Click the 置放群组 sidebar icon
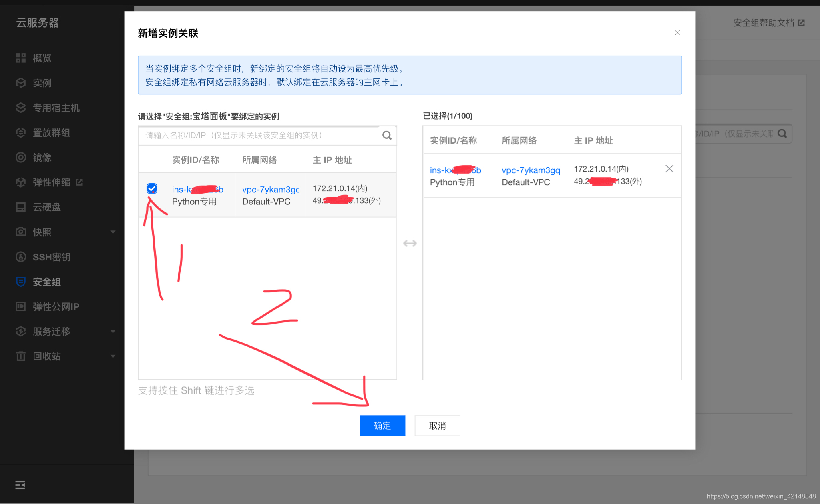The width and height of the screenshot is (820, 504). [21, 132]
